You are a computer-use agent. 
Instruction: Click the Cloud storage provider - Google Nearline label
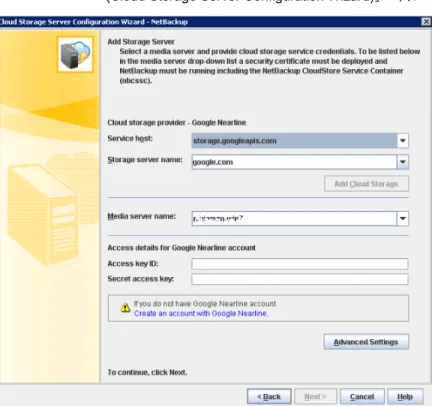(177, 123)
